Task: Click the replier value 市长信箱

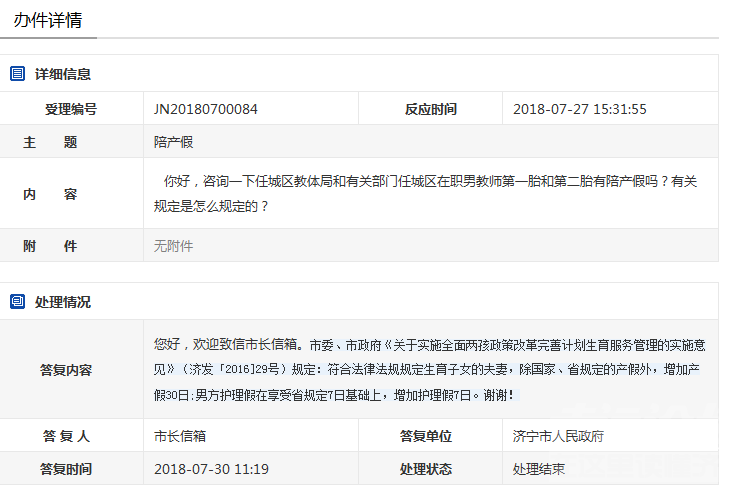Action: (x=181, y=436)
